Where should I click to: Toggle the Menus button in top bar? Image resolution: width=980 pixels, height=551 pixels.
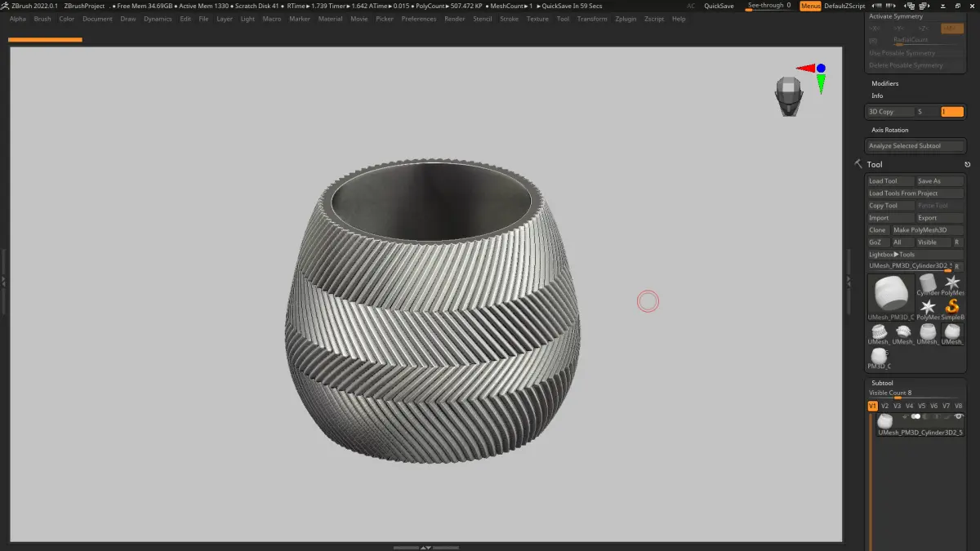tap(810, 6)
